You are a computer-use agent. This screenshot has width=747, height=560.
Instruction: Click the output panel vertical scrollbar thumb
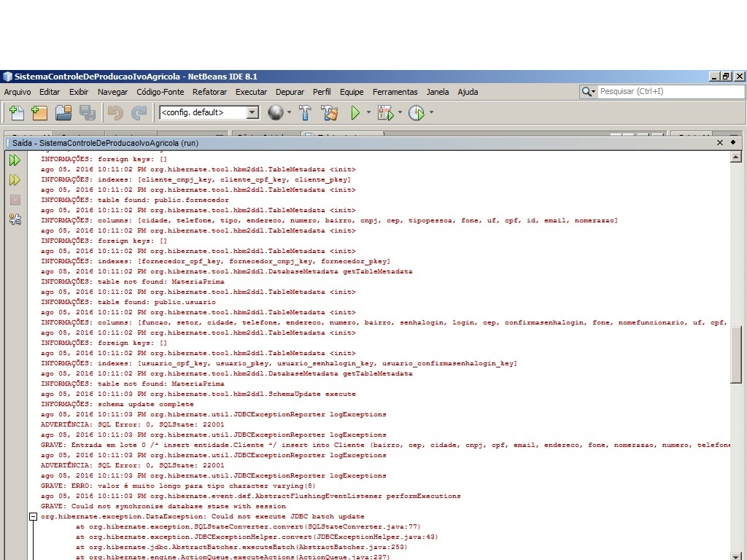click(736, 354)
